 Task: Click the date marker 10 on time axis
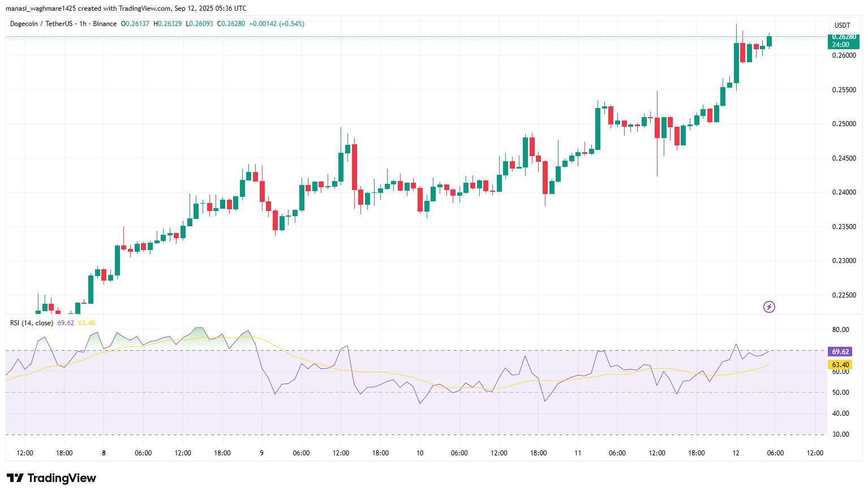pos(420,453)
